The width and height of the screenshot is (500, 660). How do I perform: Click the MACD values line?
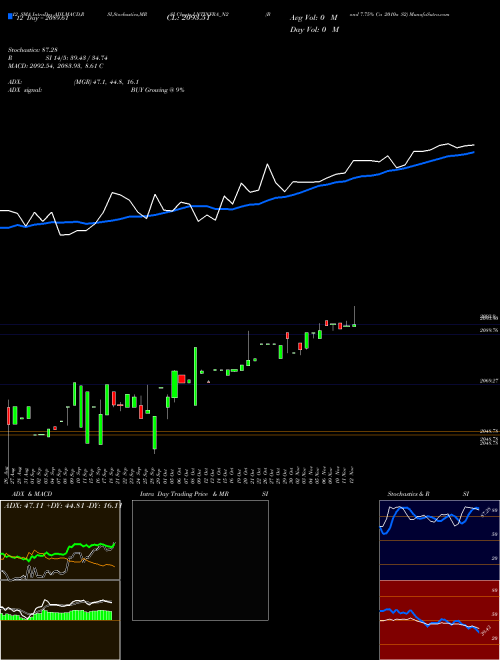[56, 66]
